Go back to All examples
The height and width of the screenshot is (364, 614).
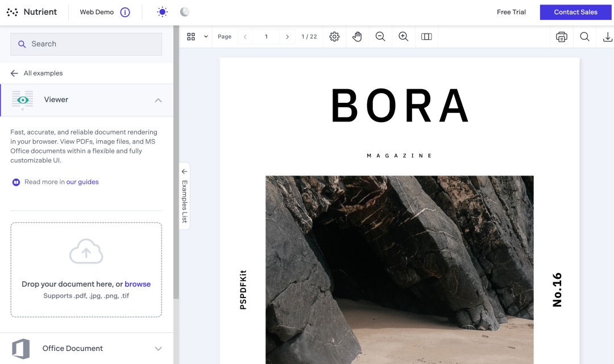click(x=37, y=73)
